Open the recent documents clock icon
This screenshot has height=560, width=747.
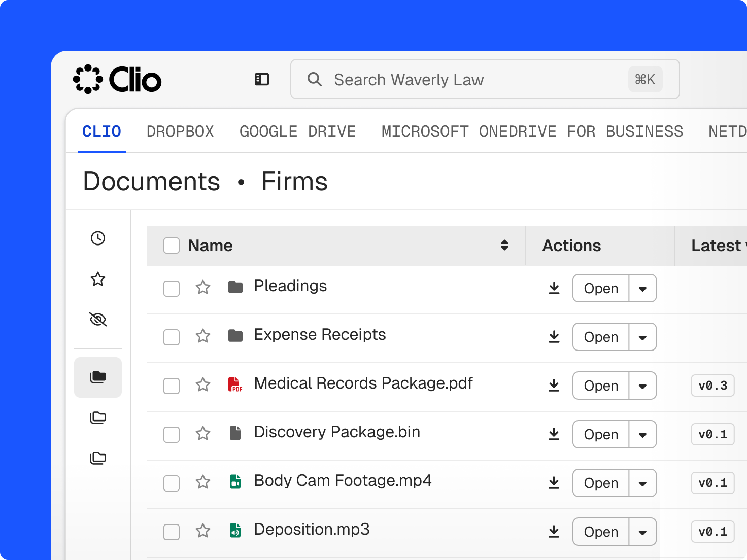(x=98, y=238)
